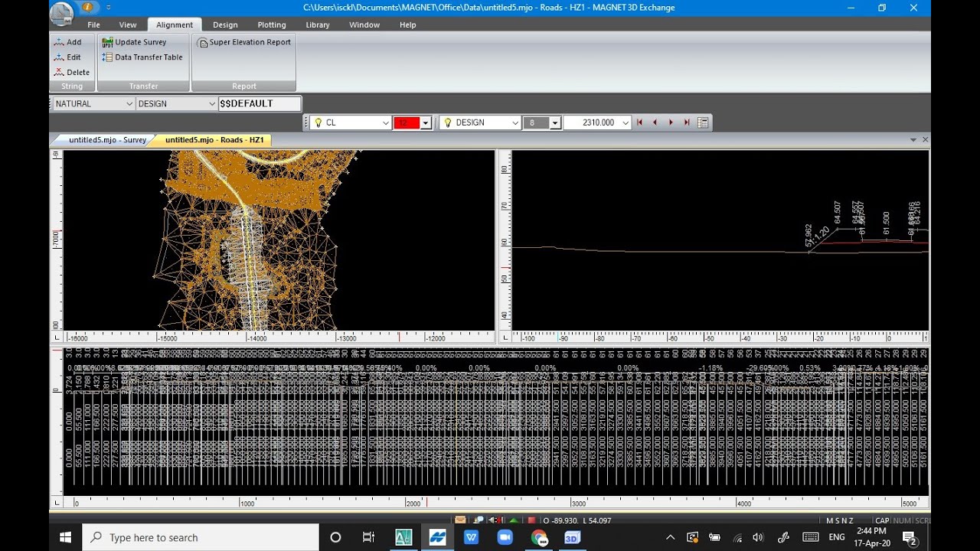The image size is (980, 551).
Task: Click Update Survey in Transfer group
Action: coord(134,42)
